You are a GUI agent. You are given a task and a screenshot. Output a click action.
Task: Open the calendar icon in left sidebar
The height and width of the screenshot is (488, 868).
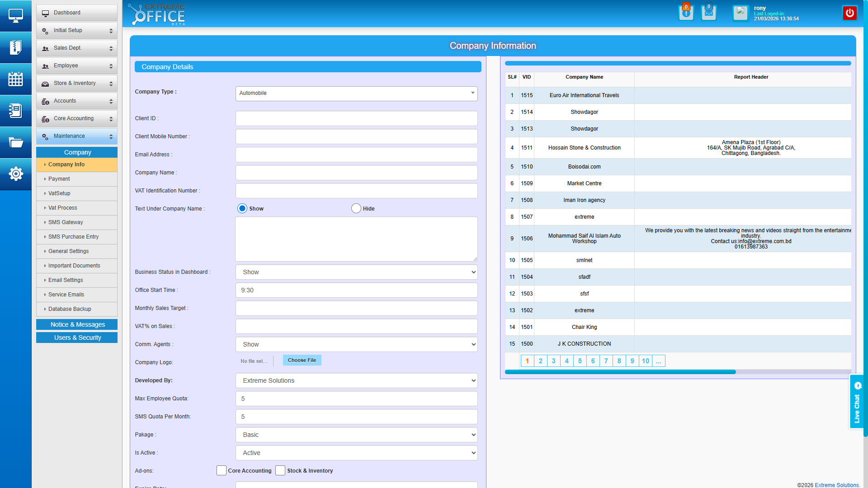(15, 79)
